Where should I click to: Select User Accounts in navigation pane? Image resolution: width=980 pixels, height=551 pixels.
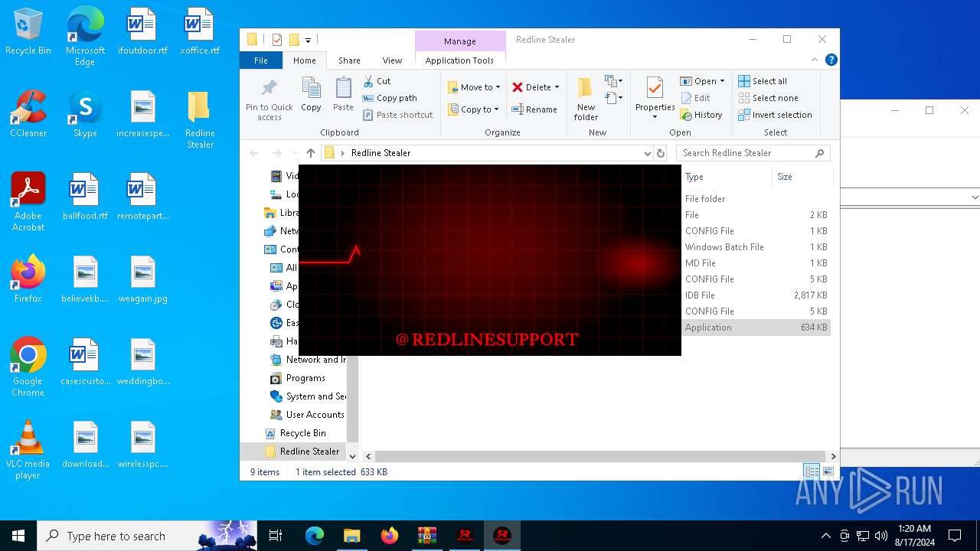pyautogui.click(x=315, y=415)
